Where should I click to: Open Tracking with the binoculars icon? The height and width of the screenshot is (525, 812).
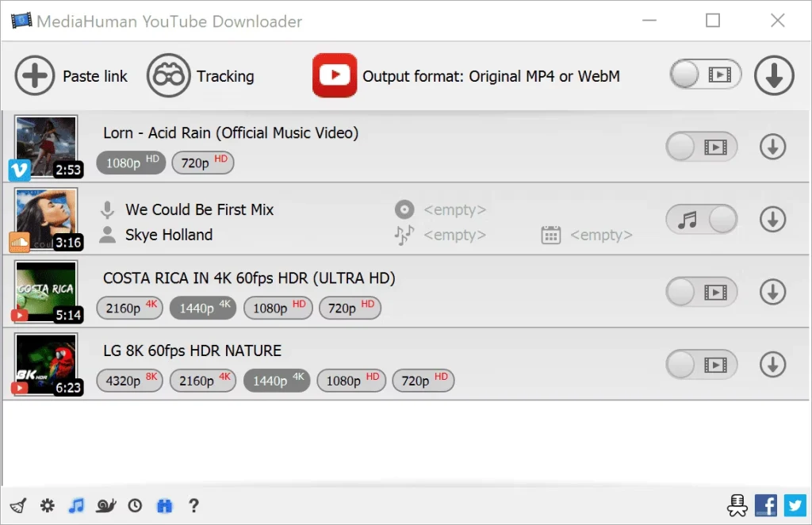[168, 76]
